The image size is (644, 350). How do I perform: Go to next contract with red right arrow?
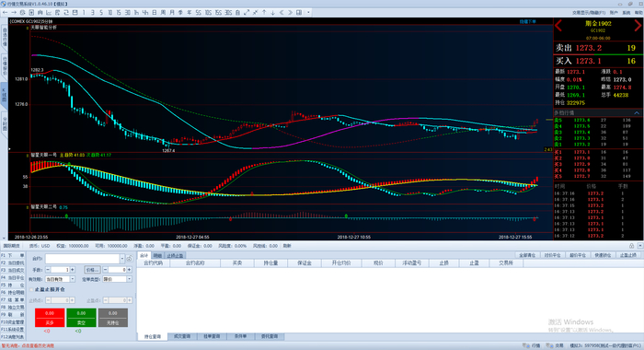point(638,26)
